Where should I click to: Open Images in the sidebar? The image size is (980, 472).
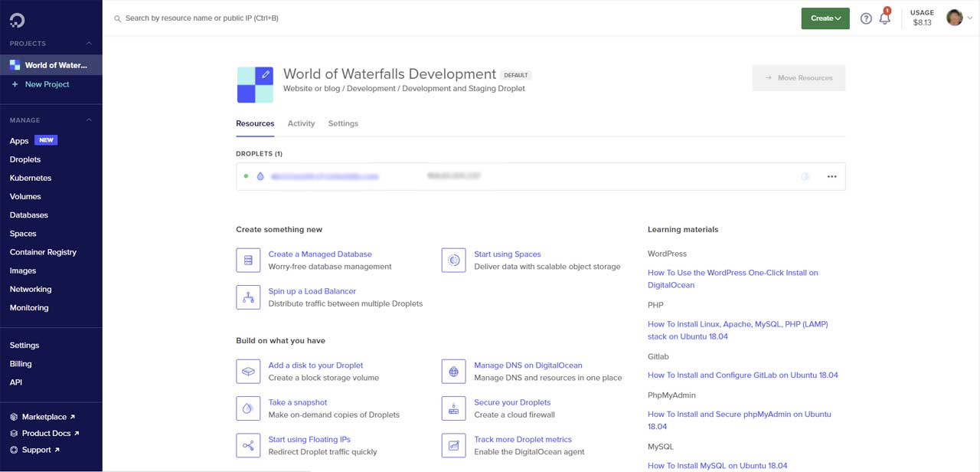click(x=23, y=270)
